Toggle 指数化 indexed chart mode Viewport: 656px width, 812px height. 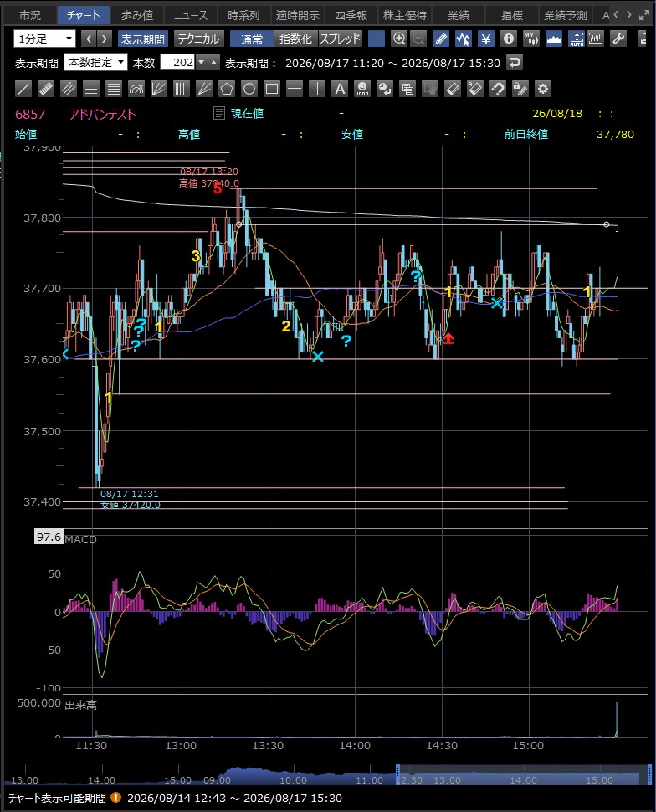click(x=295, y=39)
